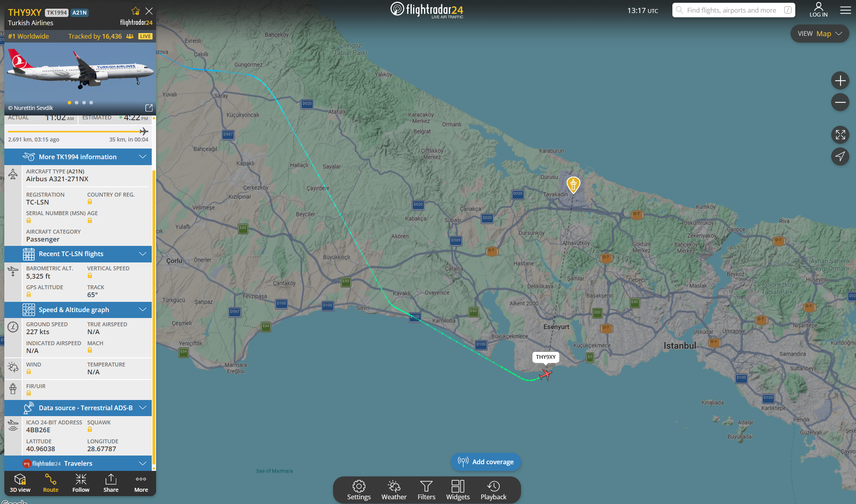Image resolution: width=856 pixels, height=504 pixels.
Task: Click the 13:17 UTC clock
Action: click(643, 11)
